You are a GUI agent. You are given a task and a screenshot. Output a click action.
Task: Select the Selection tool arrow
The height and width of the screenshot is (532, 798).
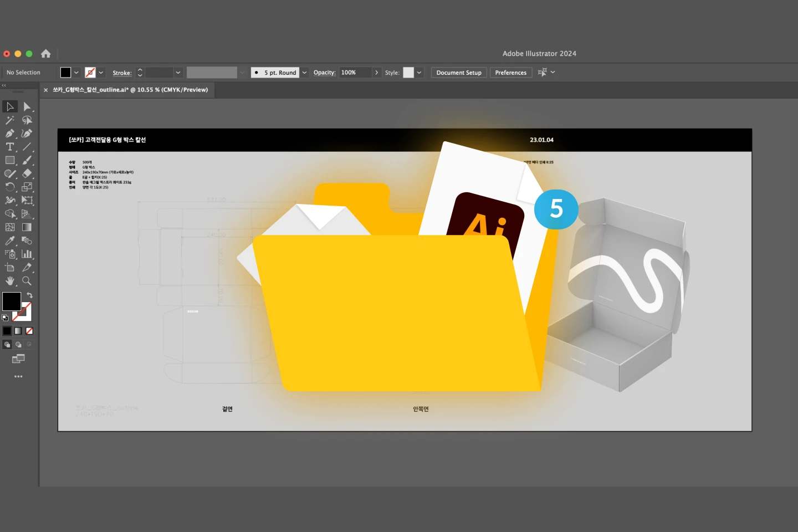(10, 106)
